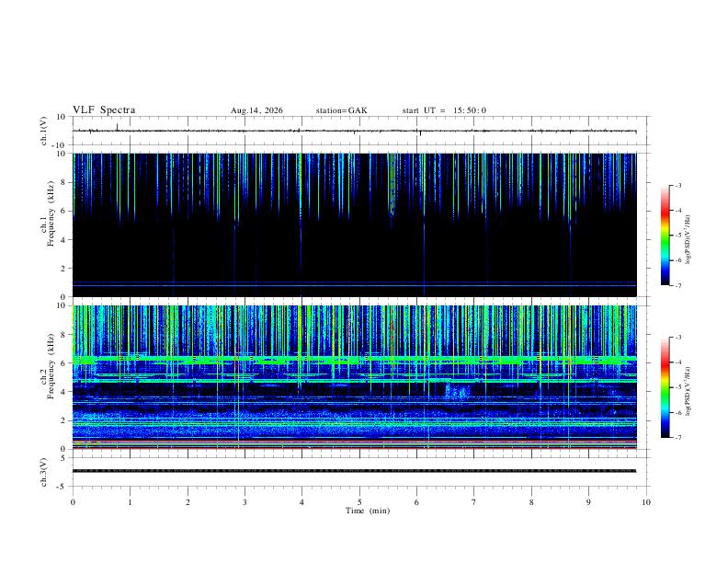Click the bright green 6 kHz band in ch.2
The height and width of the screenshot is (563, 728).
click(x=354, y=359)
